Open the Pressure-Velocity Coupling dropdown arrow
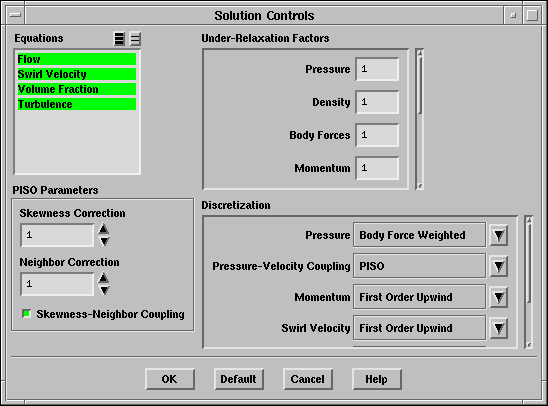The width and height of the screenshot is (548, 406). click(x=499, y=266)
